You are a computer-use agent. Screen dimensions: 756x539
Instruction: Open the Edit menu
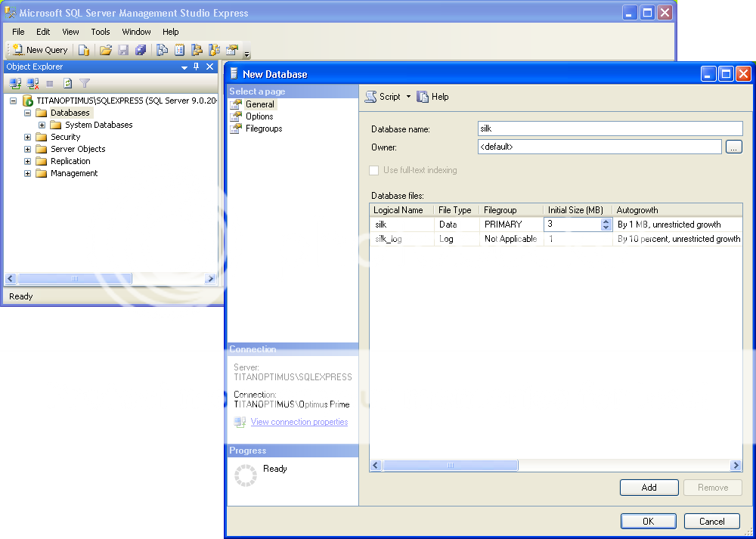point(43,32)
